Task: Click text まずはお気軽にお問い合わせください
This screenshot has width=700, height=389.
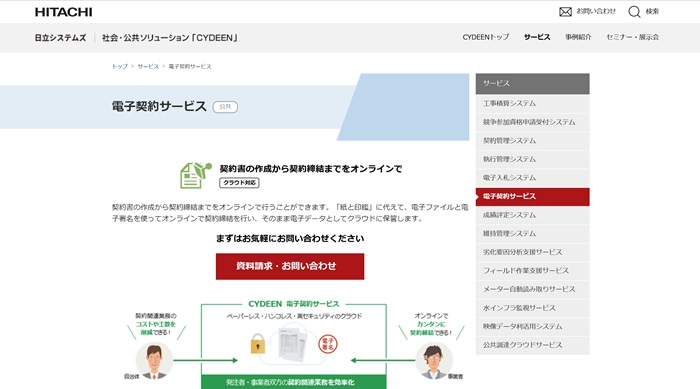Action: 290,238
